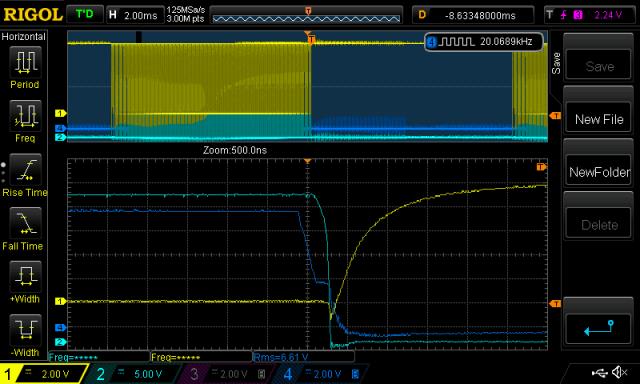
Task: Open the vertical Save menu tab
Action: pyautogui.click(x=556, y=63)
